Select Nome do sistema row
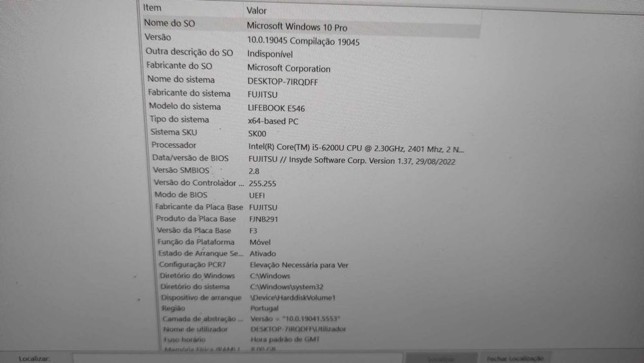This screenshot has width=644, height=363. [181, 79]
